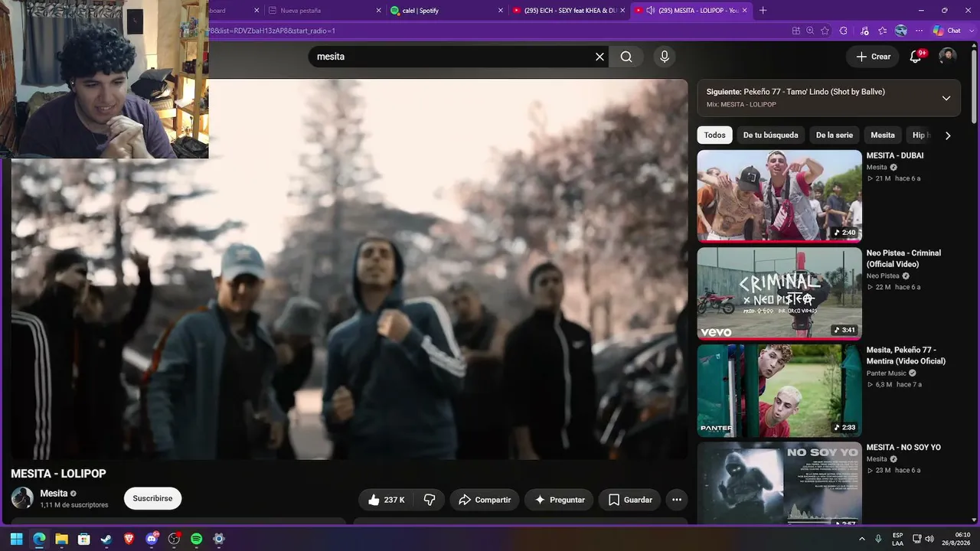Open the music note toolbar icon
This screenshot has height=551, width=980.
pos(864,31)
